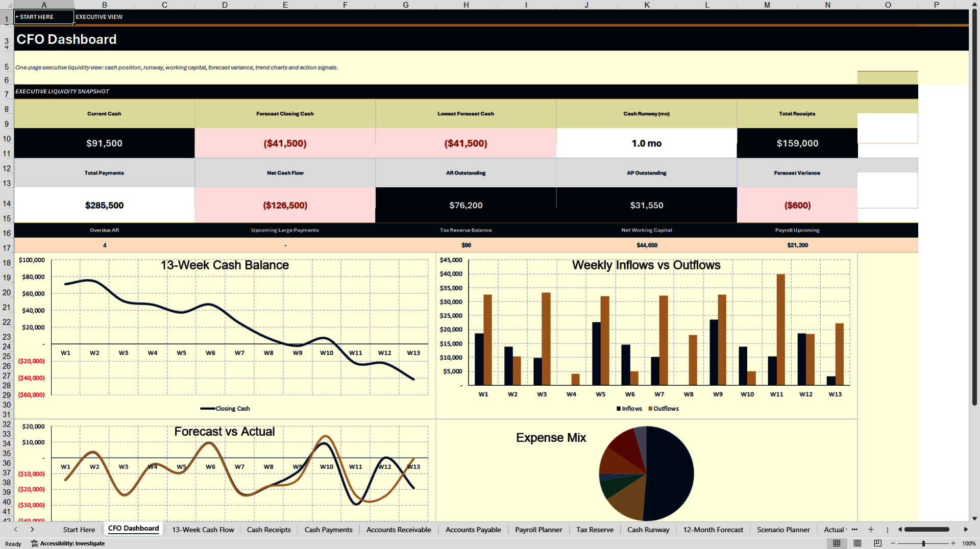Click the zoom in plus button
The image size is (980, 549).
(953, 543)
